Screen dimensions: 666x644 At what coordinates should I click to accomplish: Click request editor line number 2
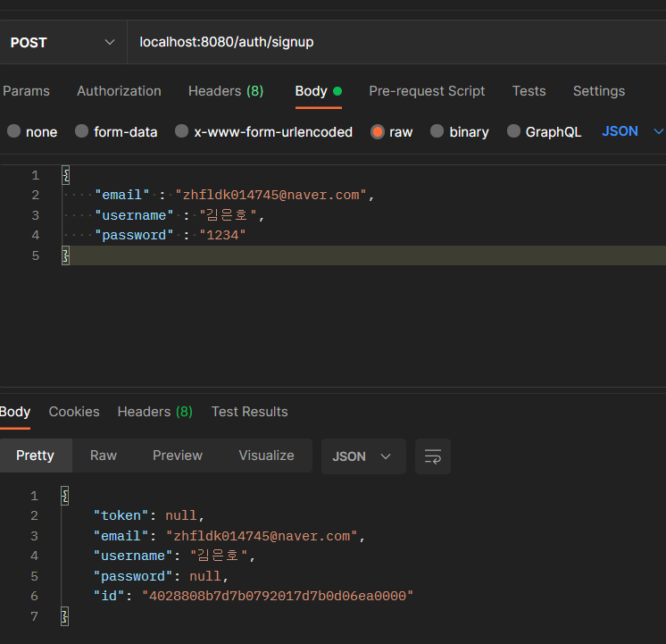(35, 195)
